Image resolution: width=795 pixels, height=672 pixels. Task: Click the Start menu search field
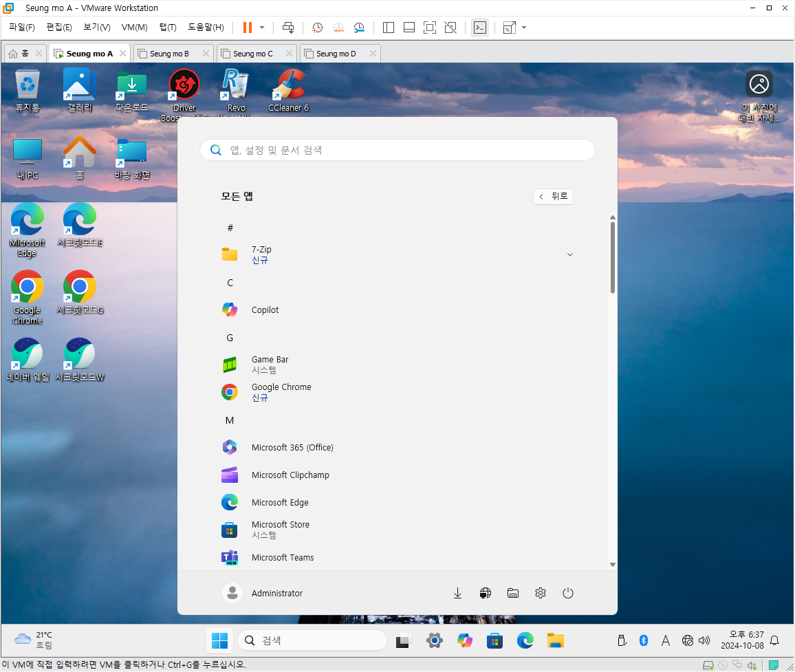coord(397,150)
